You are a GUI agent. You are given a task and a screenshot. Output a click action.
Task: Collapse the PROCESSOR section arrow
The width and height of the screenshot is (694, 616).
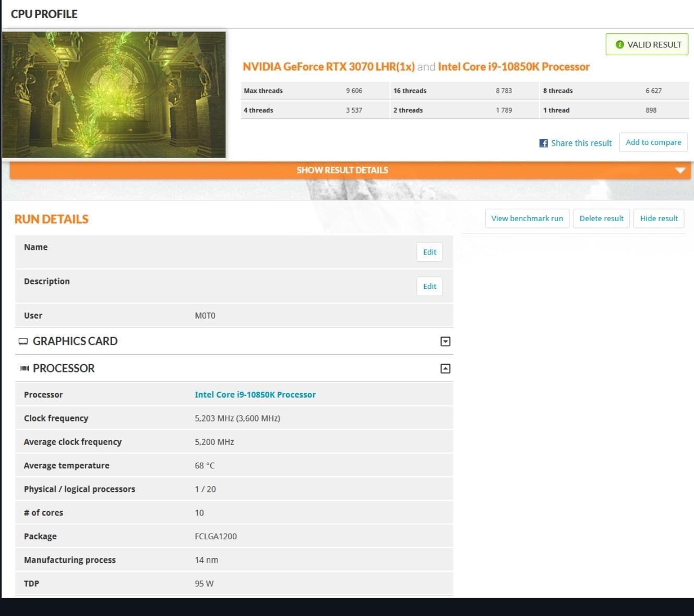pos(445,369)
